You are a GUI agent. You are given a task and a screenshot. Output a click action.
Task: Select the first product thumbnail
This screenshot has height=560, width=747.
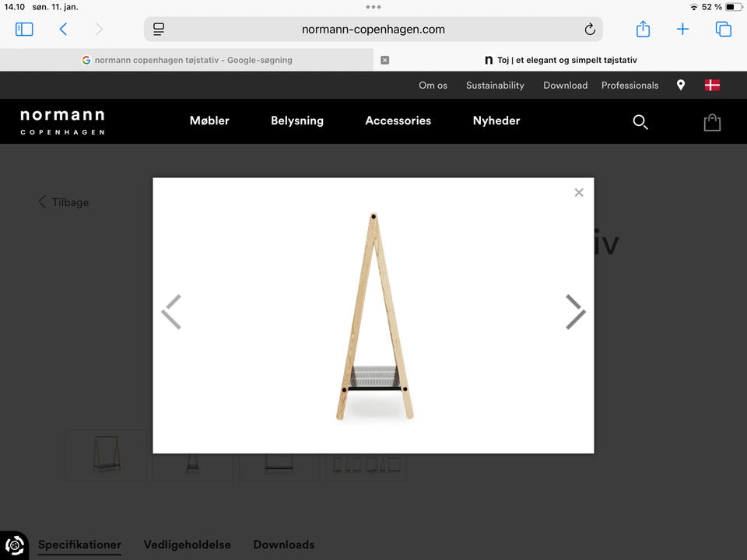[x=106, y=456]
